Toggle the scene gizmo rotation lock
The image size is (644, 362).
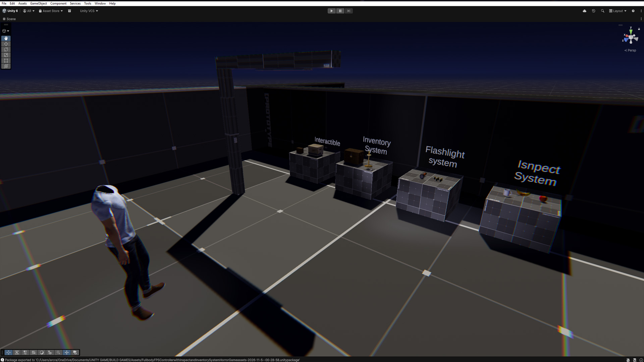point(639,29)
